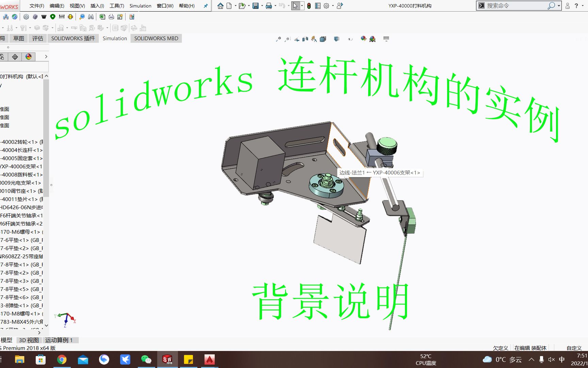This screenshot has width=588, height=368.
Task: Expand the New document dropdown arrow
Action: [x=235, y=6]
